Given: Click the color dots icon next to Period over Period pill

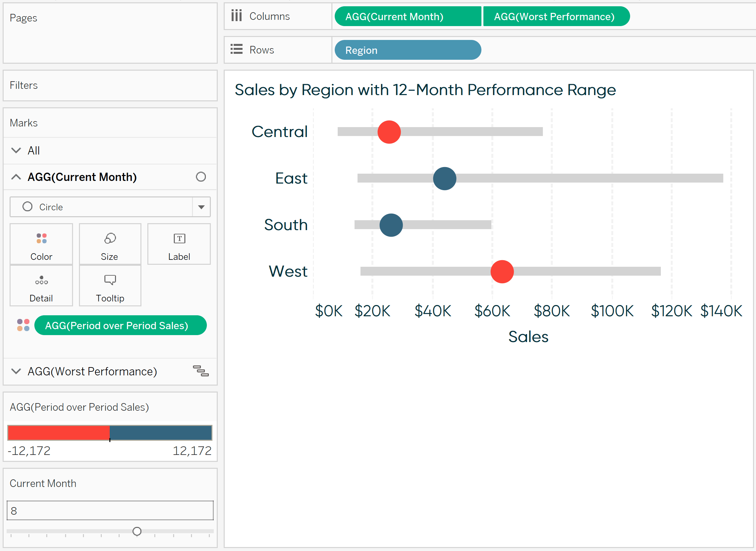Looking at the screenshot, I should coord(23,325).
